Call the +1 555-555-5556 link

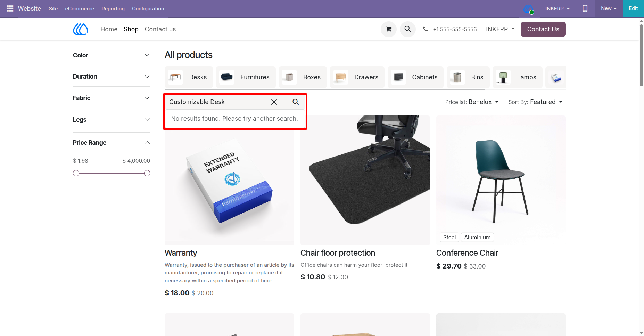[455, 29]
